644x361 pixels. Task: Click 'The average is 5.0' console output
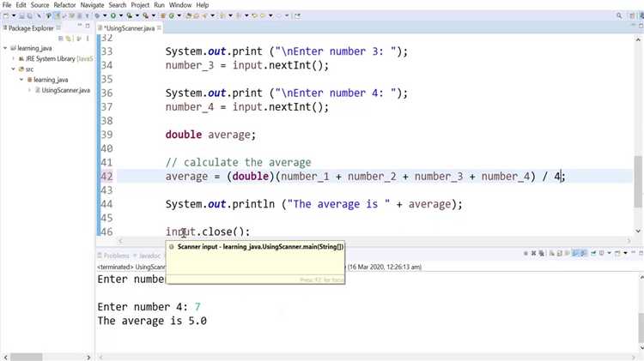(x=152, y=321)
